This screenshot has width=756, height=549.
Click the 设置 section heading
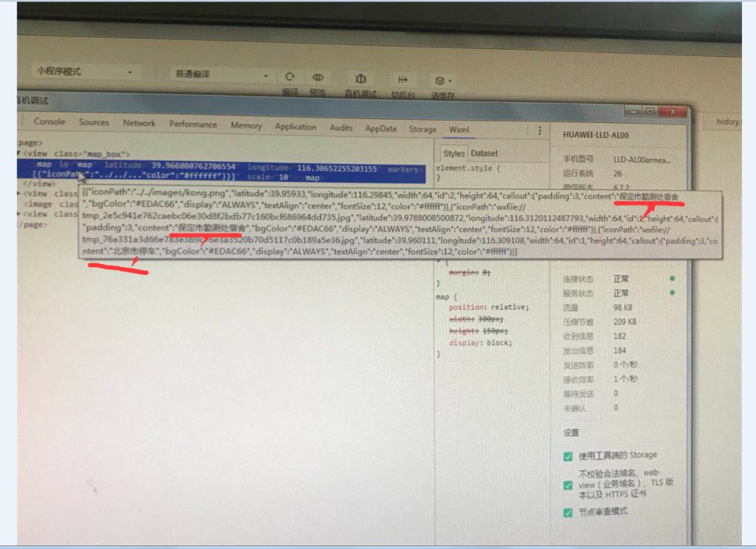coord(571,433)
